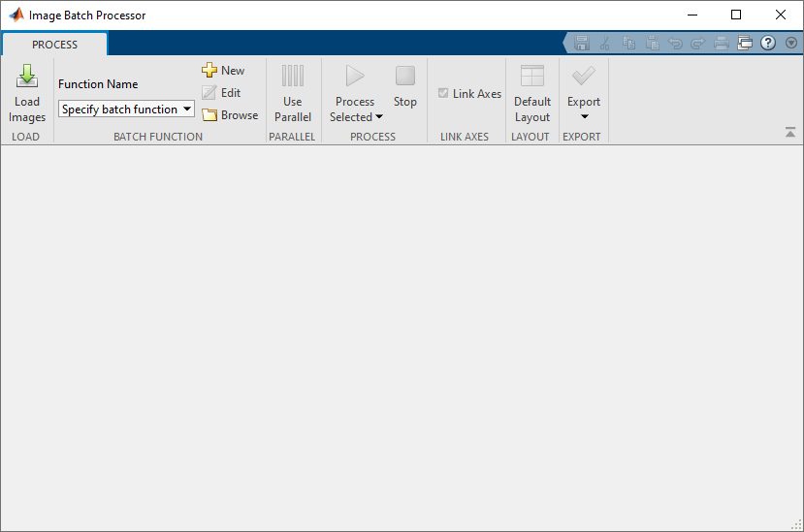Apply the Default Layout
The image size is (804, 532).
click(x=532, y=93)
